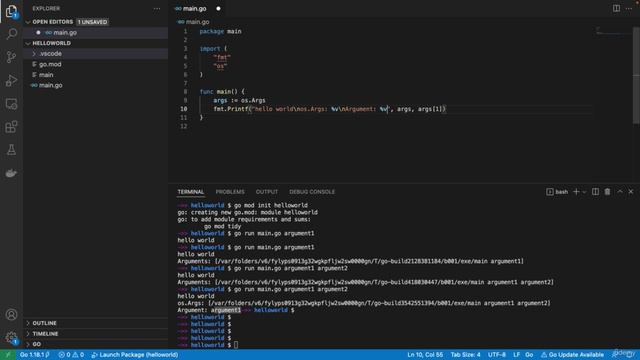Click the "os" import string
The width and height of the screenshot is (640, 360).
tap(220, 66)
